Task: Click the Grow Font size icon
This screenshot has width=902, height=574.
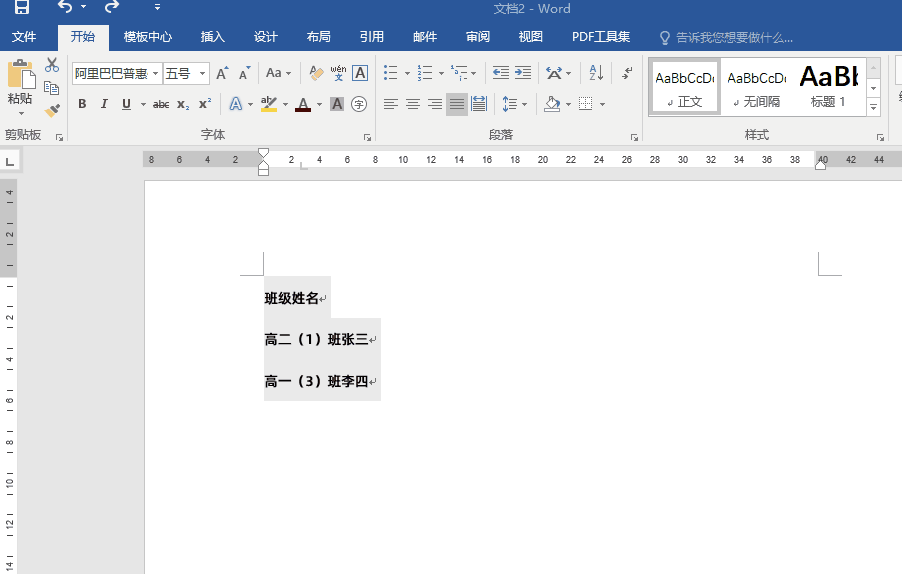Action: coord(222,73)
